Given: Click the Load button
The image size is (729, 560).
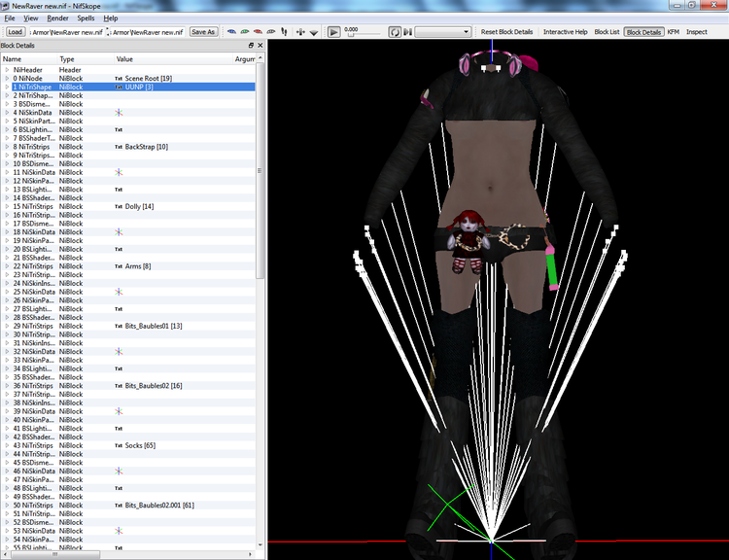Looking at the screenshot, I should (x=15, y=32).
